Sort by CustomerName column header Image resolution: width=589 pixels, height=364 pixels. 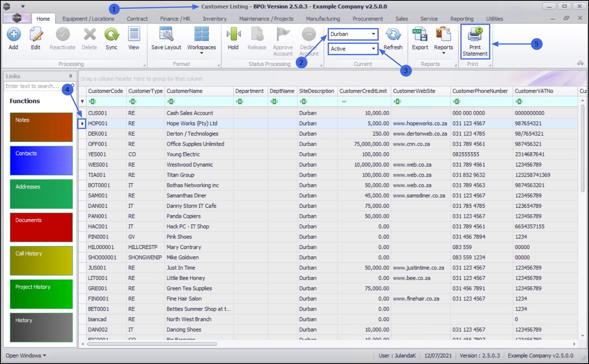click(199, 91)
